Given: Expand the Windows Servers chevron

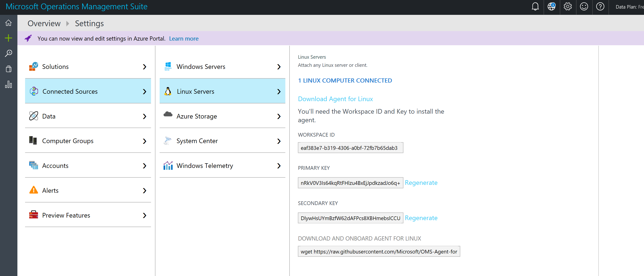Looking at the screenshot, I should 279,67.
